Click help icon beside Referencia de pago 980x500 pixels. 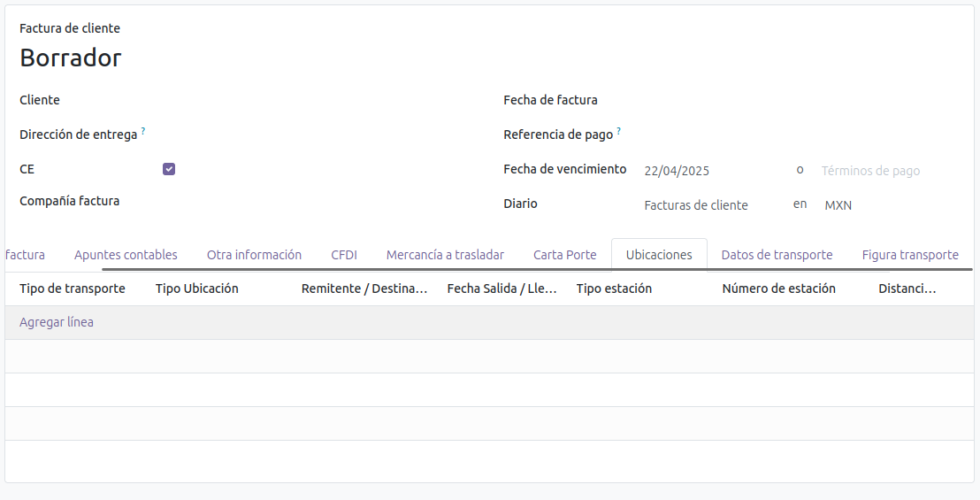(x=618, y=131)
